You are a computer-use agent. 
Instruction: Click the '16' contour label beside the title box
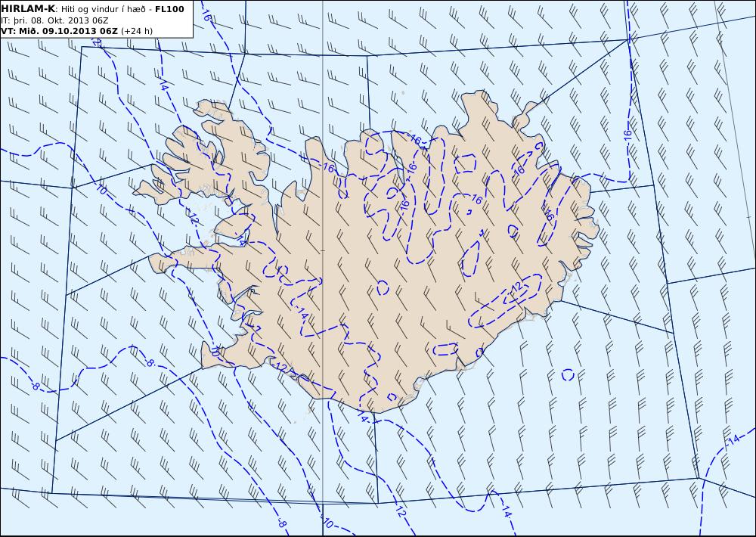pos(206,15)
